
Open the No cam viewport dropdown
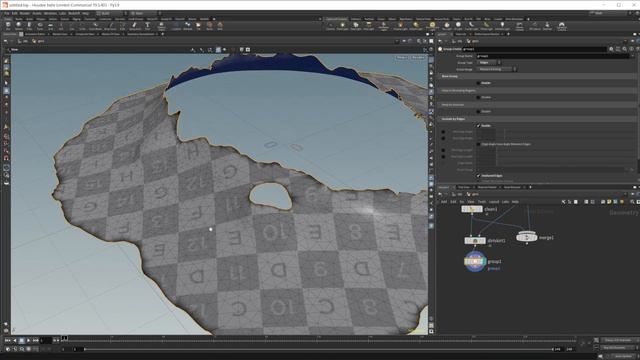point(418,58)
